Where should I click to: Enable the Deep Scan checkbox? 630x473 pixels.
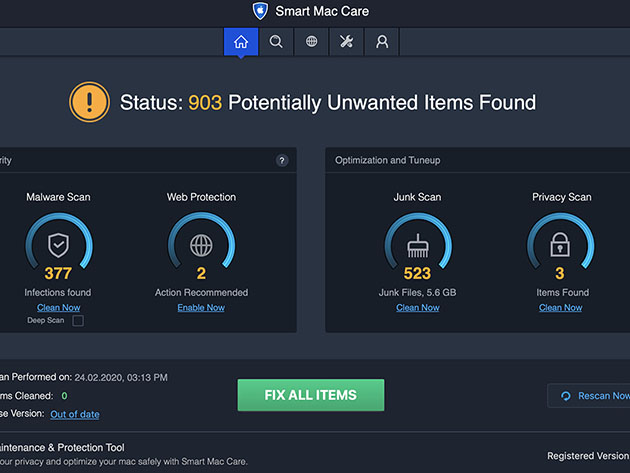(x=78, y=321)
